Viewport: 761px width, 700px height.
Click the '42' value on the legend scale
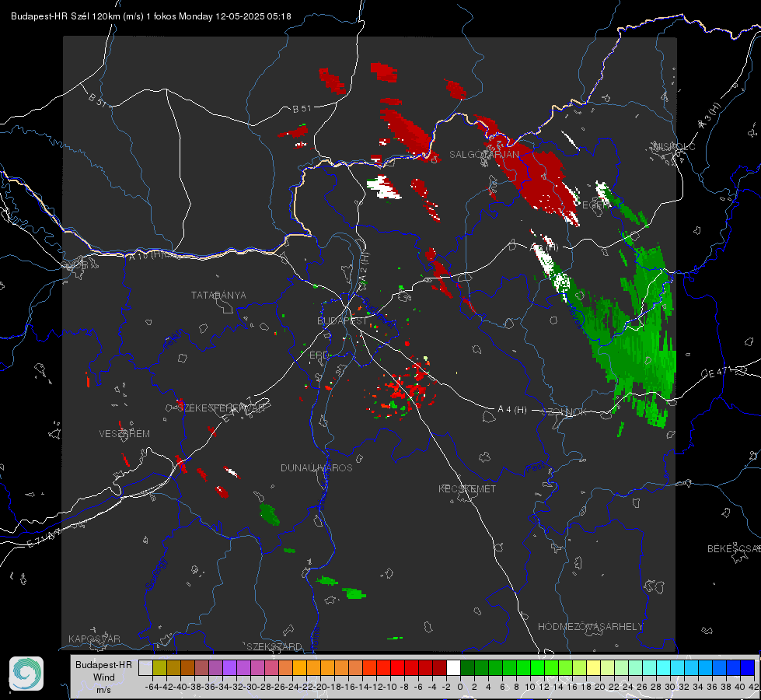[754, 687]
